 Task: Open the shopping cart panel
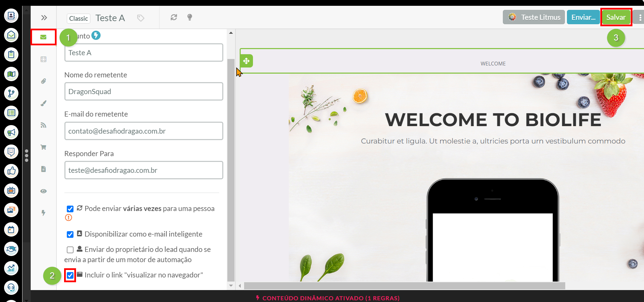[x=43, y=147]
